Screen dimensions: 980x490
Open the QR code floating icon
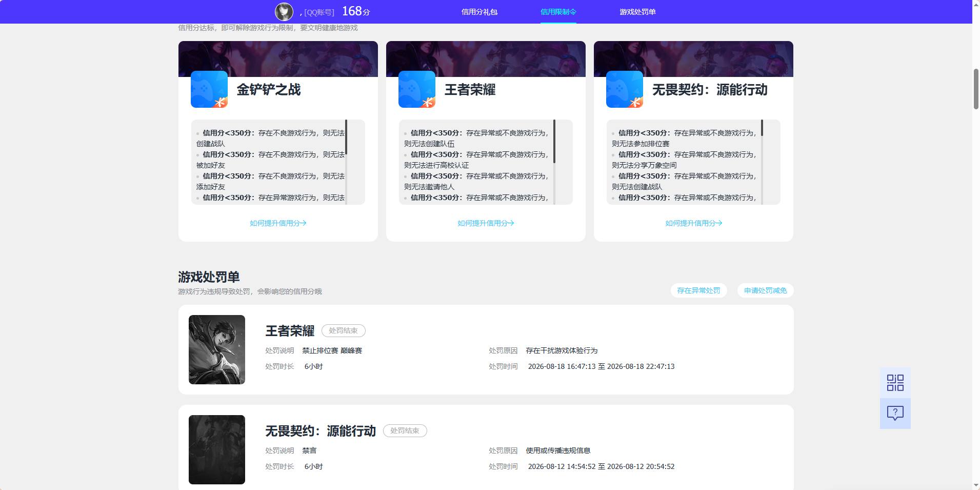895,383
